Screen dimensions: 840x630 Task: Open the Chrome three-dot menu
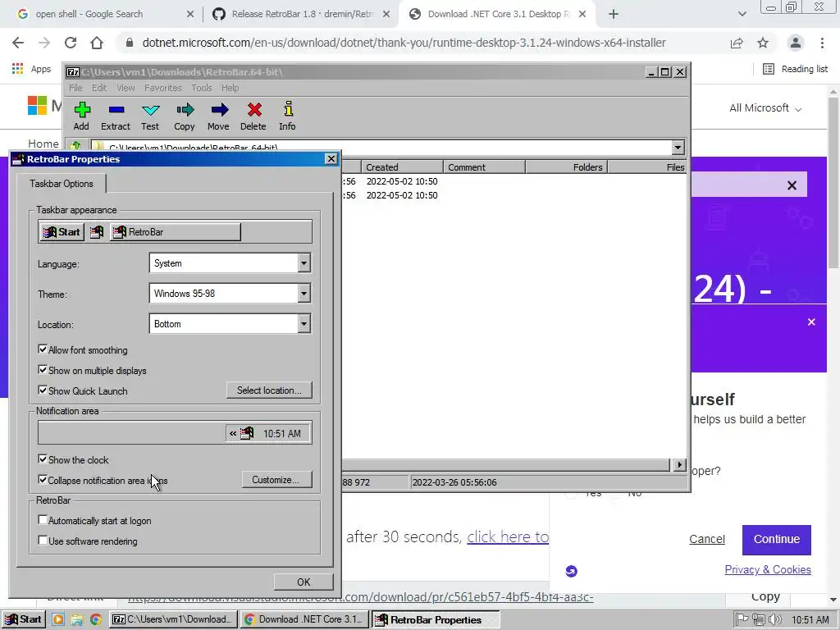click(x=822, y=43)
